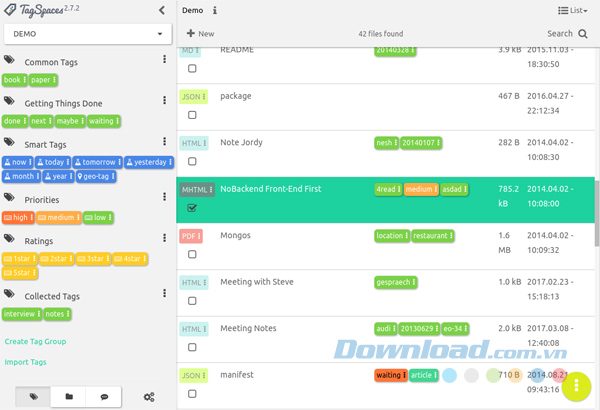Screen dimensions: 600x410
Task: Open settings via the gears icon
Action: pos(149,397)
